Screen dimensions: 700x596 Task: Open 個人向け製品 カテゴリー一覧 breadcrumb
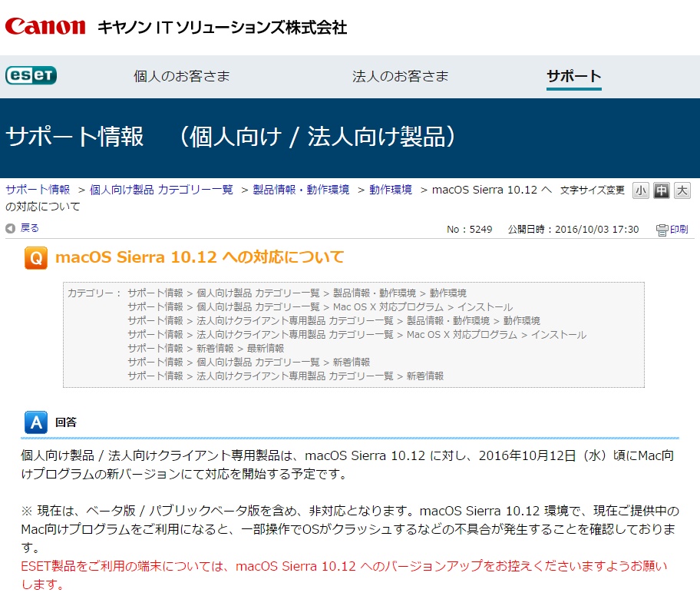tap(161, 190)
